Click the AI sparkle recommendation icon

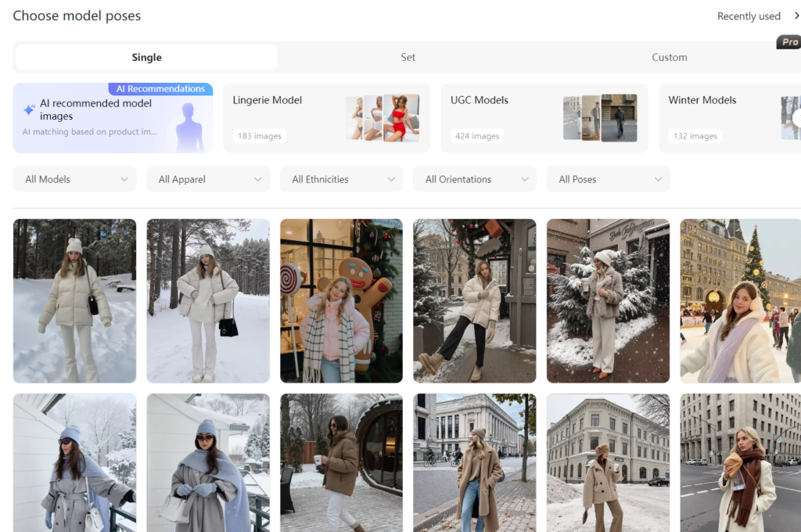tap(28, 110)
